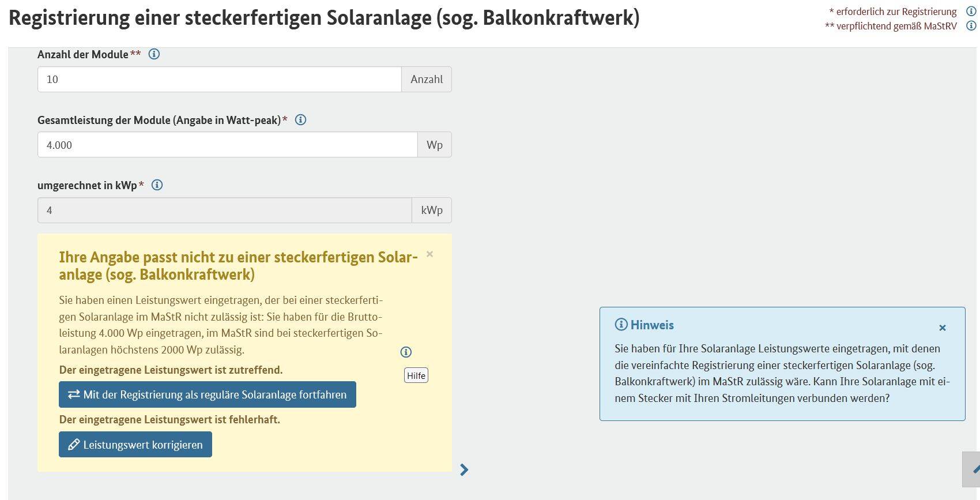Click the Gesamtleistung Watt-peak input field
Image resolution: width=980 pixels, height=500 pixels.
tap(228, 145)
